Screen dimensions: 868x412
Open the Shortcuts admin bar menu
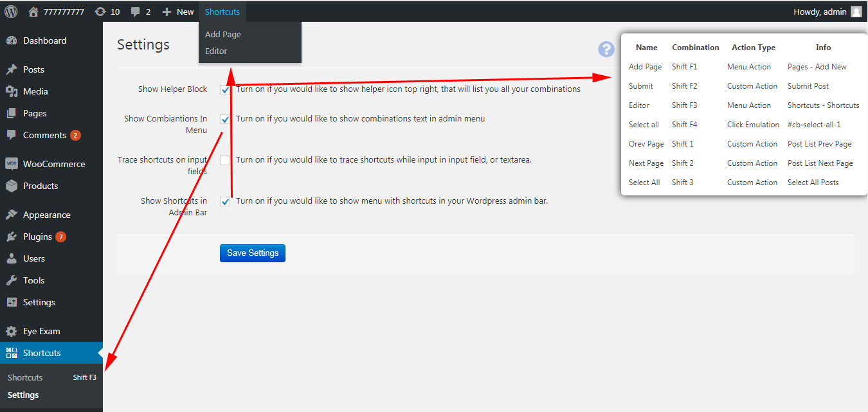pos(222,12)
